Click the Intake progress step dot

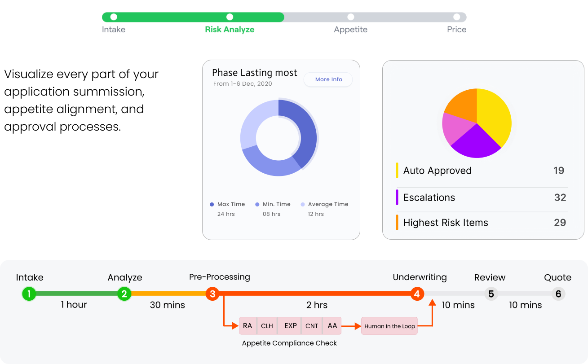pos(114,17)
